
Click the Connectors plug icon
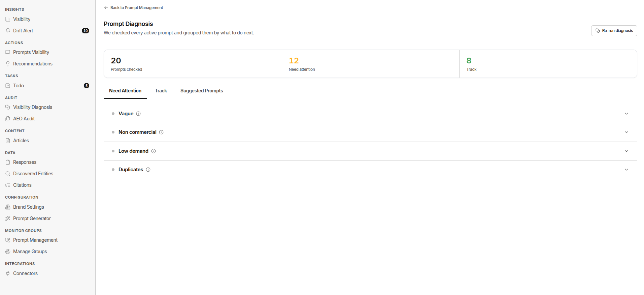[8, 273]
